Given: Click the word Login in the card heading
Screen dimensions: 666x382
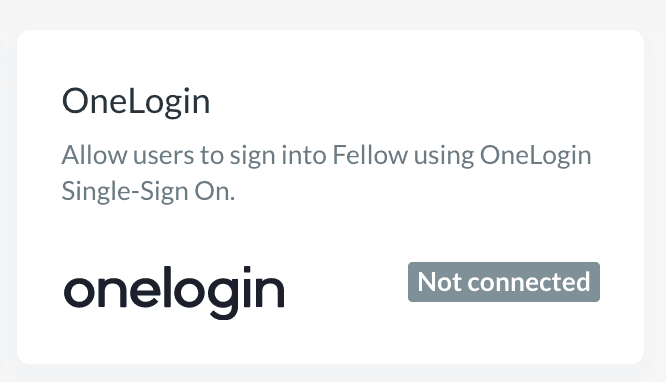Looking at the screenshot, I should [x=169, y=103].
